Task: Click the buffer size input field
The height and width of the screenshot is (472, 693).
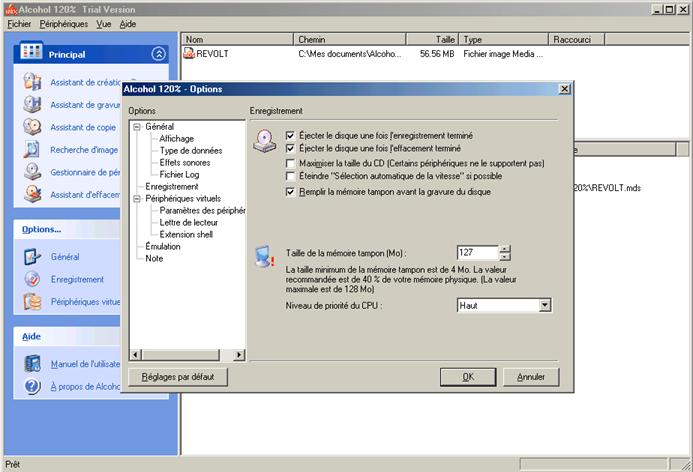Action: click(477, 253)
